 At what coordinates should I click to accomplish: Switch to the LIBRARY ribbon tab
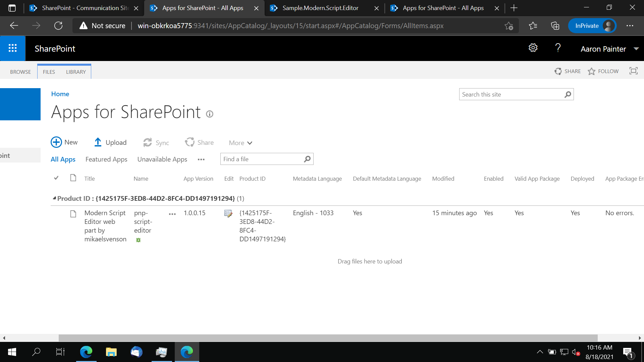[x=75, y=71]
